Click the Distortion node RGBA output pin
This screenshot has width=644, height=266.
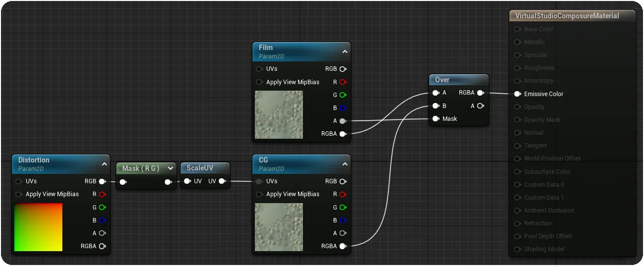coord(102,246)
